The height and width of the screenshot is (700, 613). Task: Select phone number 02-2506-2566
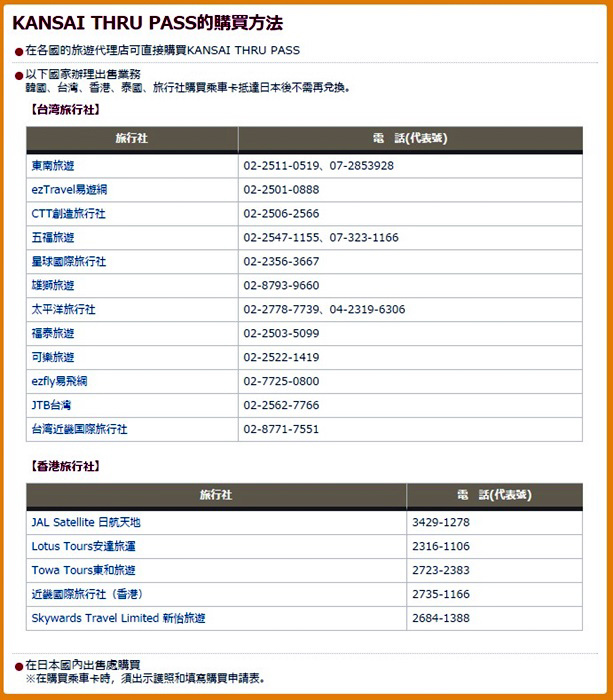(x=281, y=213)
